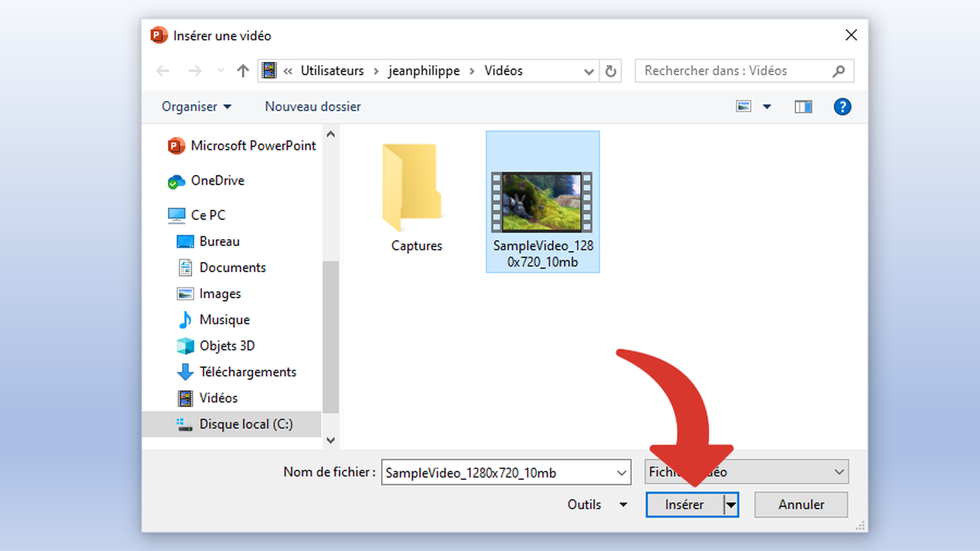Click the Back navigation arrow
The height and width of the screenshot is (551, 980).
163,71
